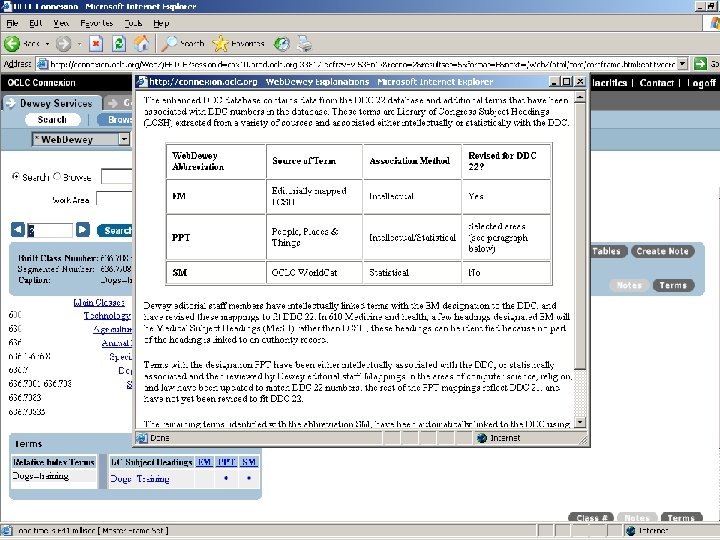Click the EM column header link

click(204, 462)
